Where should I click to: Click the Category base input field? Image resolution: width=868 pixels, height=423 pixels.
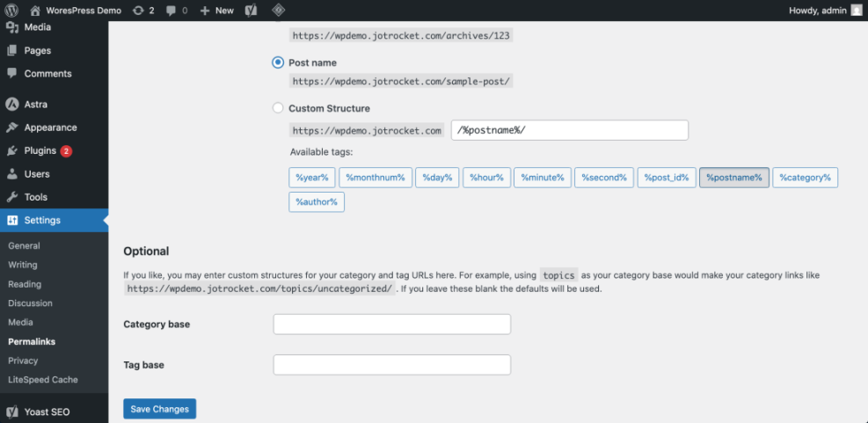pyautogui.click(x=392, y=325)
